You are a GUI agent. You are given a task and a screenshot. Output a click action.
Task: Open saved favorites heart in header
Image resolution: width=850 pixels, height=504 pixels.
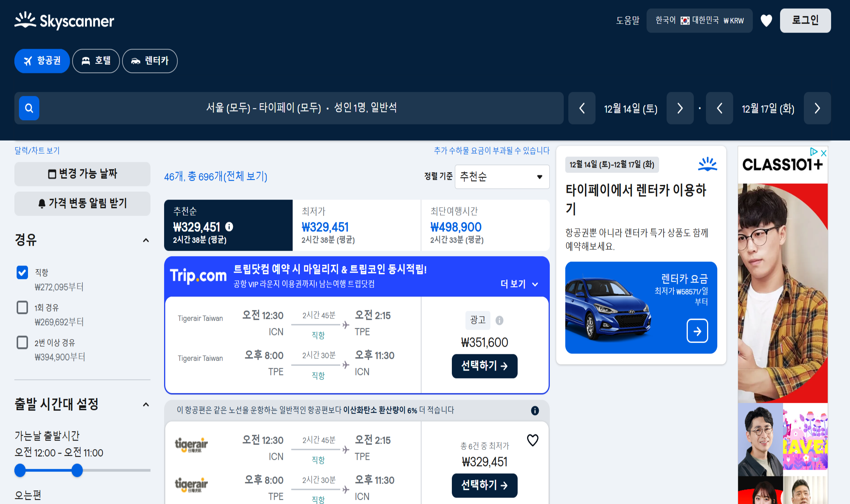click(x=766, y=20)
